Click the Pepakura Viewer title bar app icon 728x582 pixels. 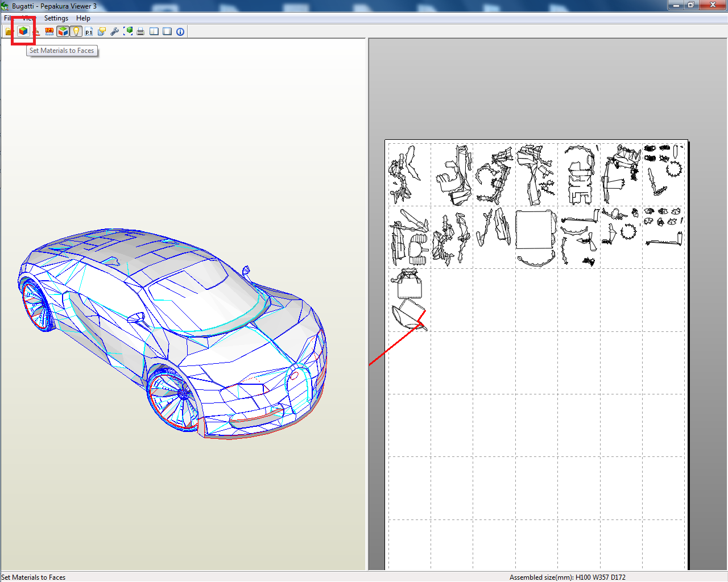click(x=5, y=6)
